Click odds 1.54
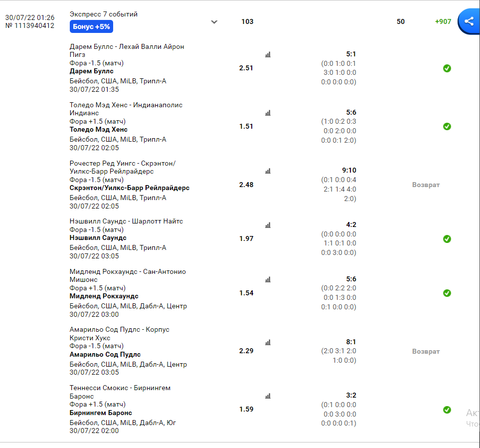Viewport: 480px width, 448px height. point(246,293)
